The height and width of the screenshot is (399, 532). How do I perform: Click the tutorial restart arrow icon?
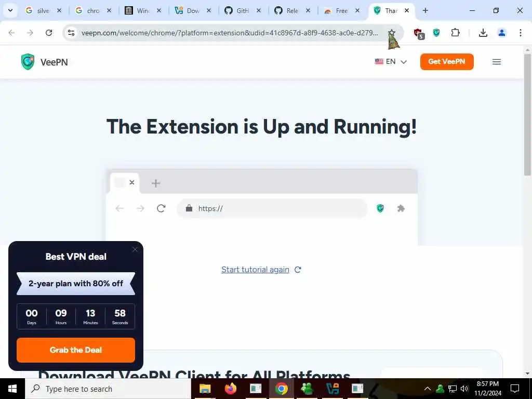pos(298,270)
